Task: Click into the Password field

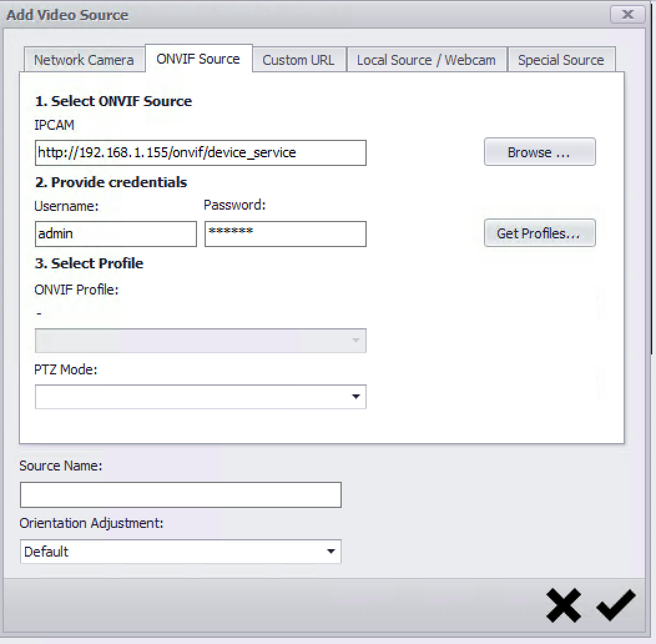Action: (x=286, y=233)
